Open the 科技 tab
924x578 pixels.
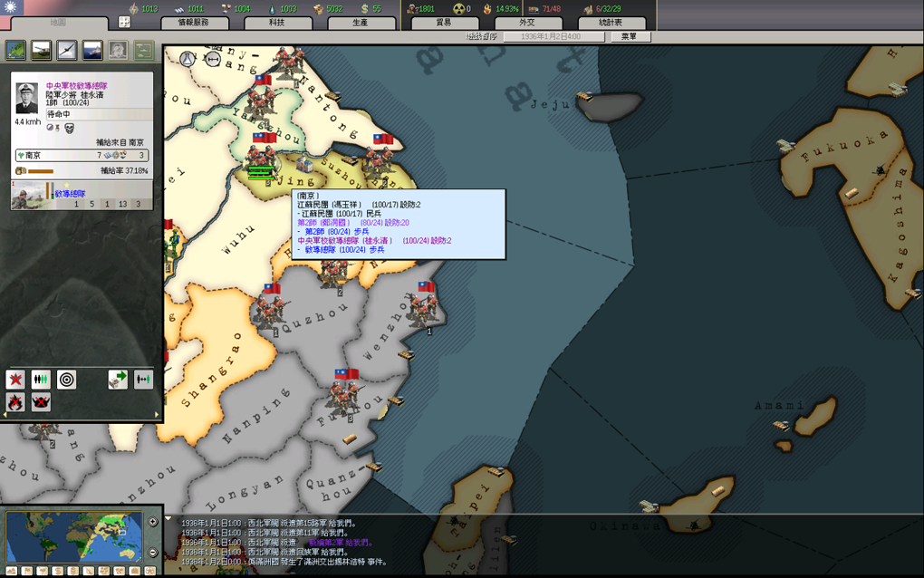(x=277, y=23)
